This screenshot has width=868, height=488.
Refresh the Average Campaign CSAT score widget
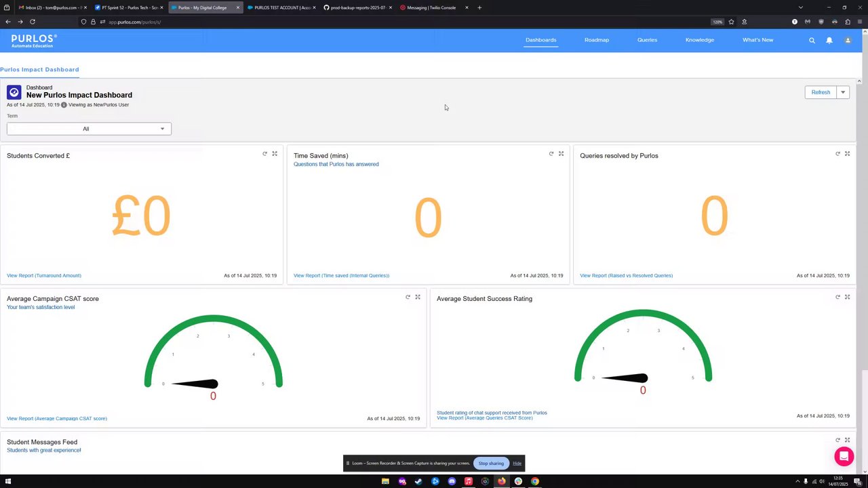click(408, 297)
